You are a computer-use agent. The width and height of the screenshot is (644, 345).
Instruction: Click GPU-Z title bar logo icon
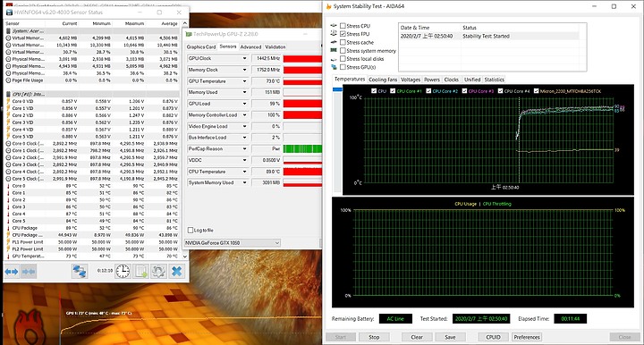189,34
